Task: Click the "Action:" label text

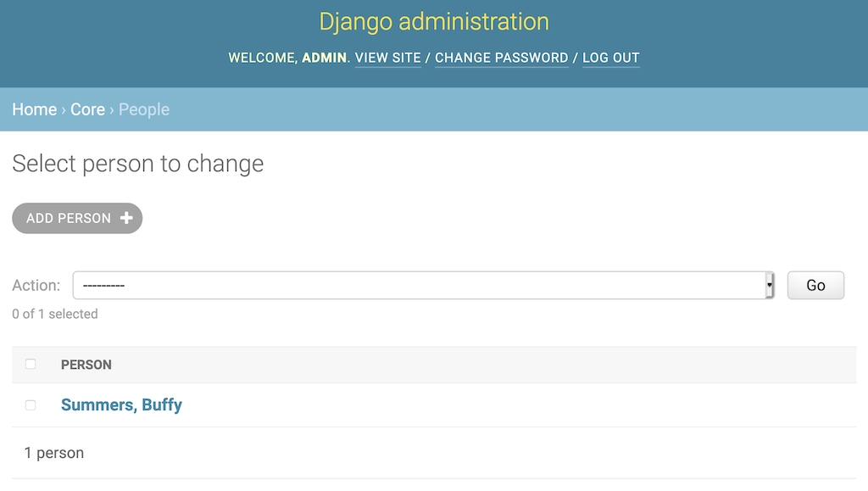Action: (x=36, y=286)
